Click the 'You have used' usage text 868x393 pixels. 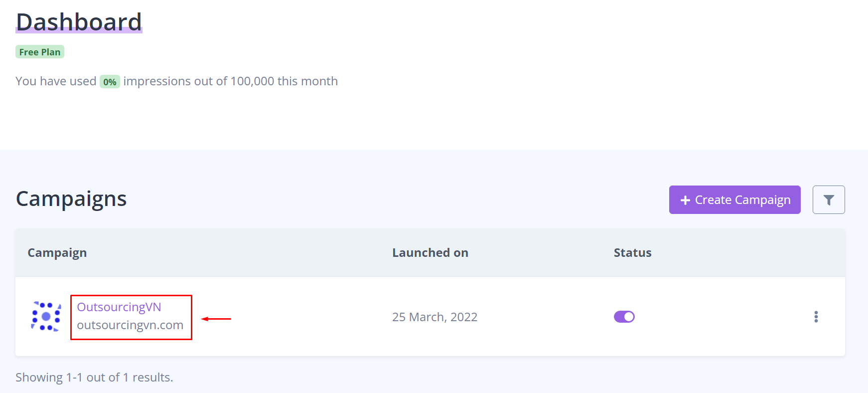tap(56, 81)
